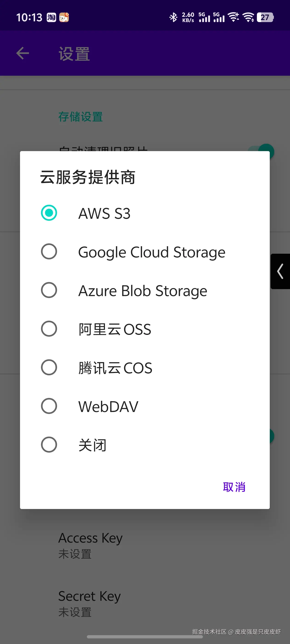Select 腾讯云 COS as cloud provider
This screenshot has height=644, width=290.
pos(49,368)
